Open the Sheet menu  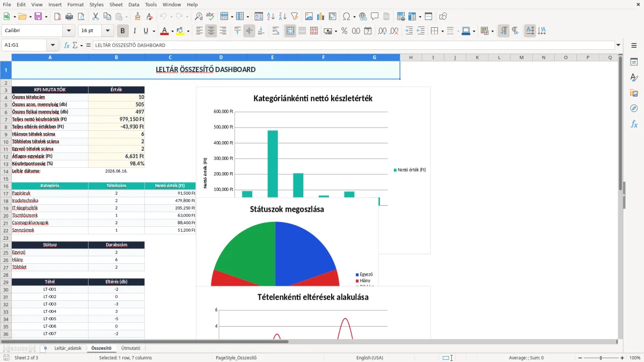tap(116, 4)
